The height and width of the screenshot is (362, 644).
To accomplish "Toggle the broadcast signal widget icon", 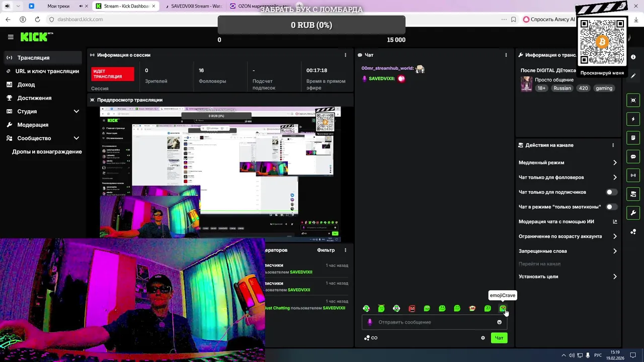I will [633, 175].
